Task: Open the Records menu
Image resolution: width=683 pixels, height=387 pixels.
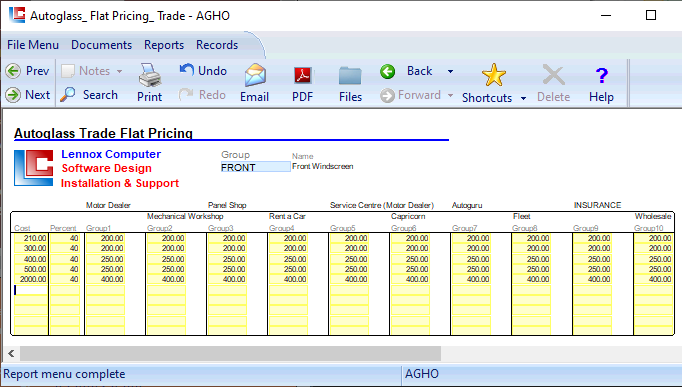Action: 217,45
